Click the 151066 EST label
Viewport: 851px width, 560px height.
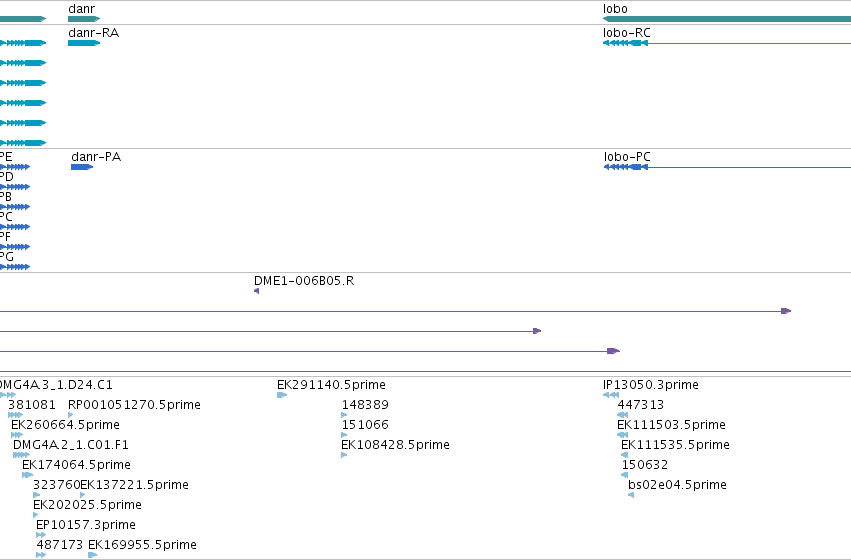[x=365, y=424]
